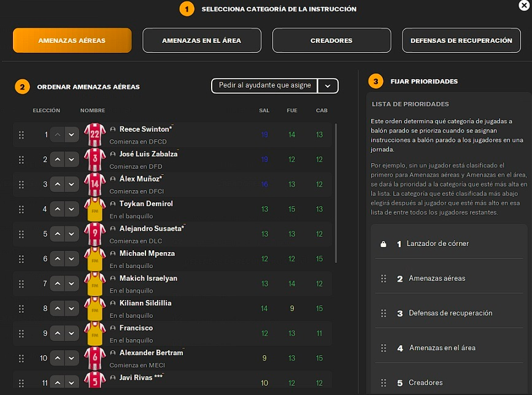Click drag handle for Creadores priority item
The height and width of the screenshot is (395, 532).
click(x=384, y=383)
